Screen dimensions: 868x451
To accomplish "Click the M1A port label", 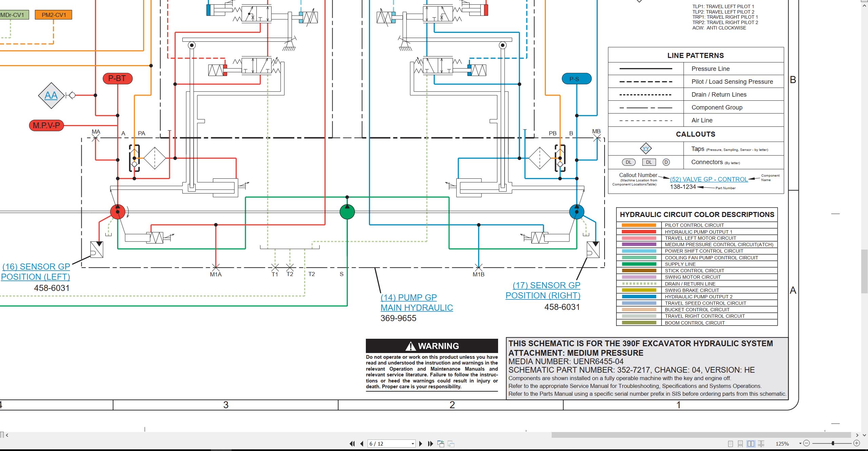I will coord(216,274).
